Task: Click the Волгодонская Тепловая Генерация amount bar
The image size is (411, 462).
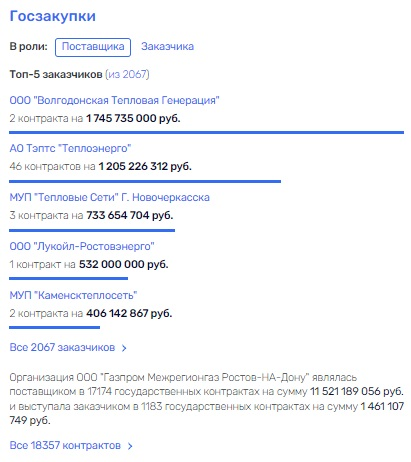Action: click(206, 132)
